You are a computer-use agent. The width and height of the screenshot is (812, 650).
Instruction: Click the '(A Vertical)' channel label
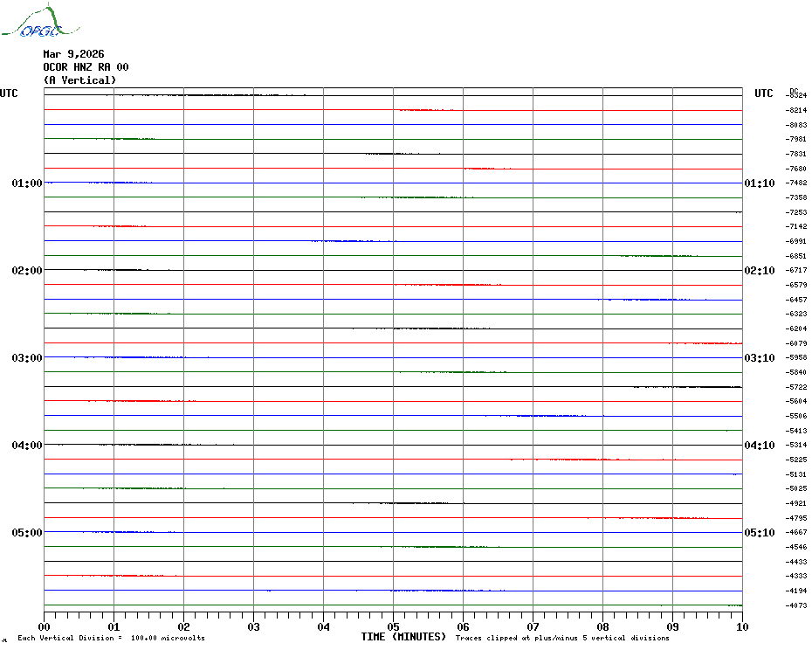click(x=79, y=80)
